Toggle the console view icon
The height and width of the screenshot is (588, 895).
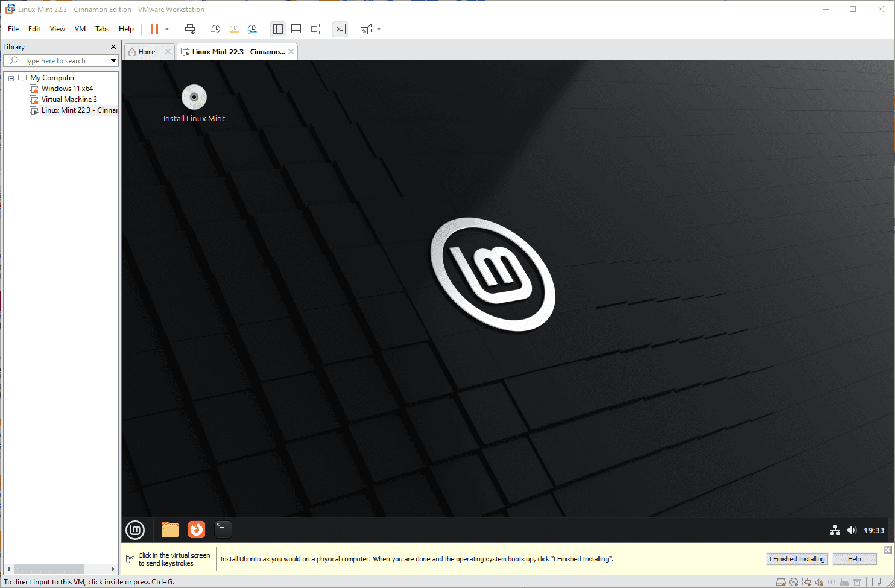340,29
